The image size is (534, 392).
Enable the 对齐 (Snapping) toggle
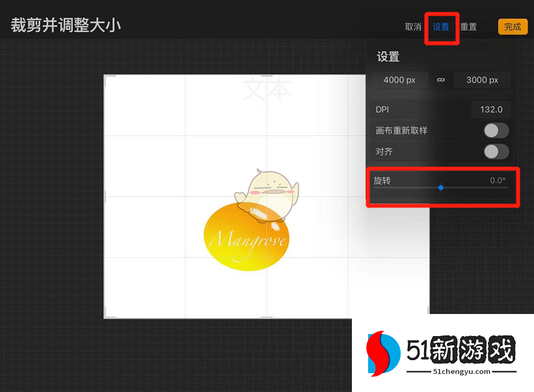pyautogui.click(x=496, y=151)
